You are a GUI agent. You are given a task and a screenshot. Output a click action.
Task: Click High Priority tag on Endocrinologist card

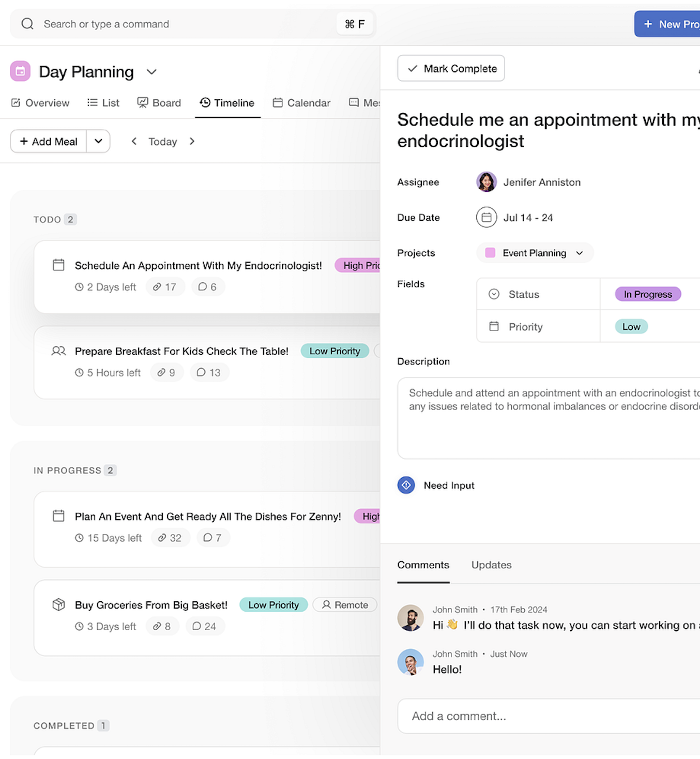click(357, 265)
